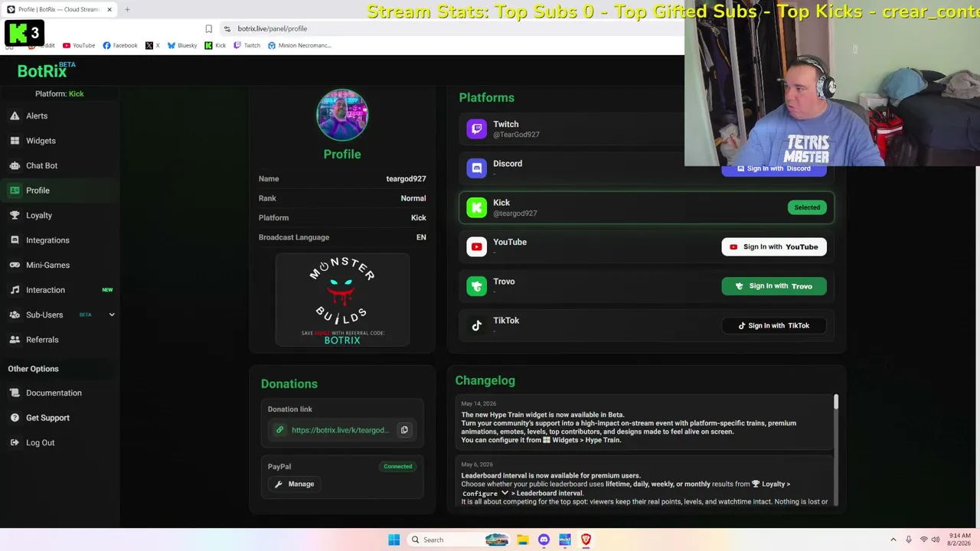Copy the donation link with copy icon
The image size is (980, 551).
click(x=404, y=430)
